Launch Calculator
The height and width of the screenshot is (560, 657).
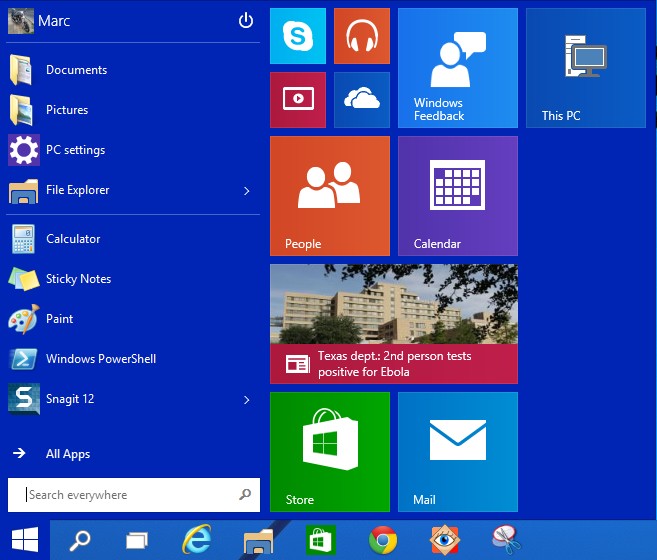point(133,239)
